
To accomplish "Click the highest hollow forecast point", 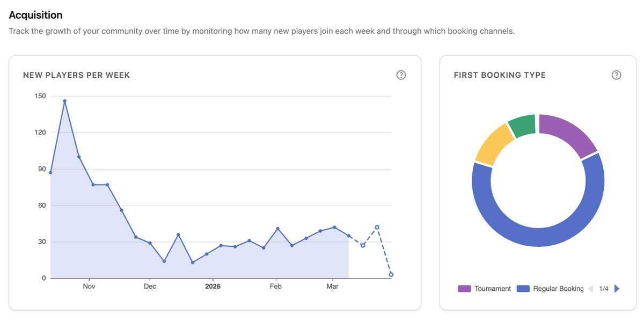I will point(377,227).
